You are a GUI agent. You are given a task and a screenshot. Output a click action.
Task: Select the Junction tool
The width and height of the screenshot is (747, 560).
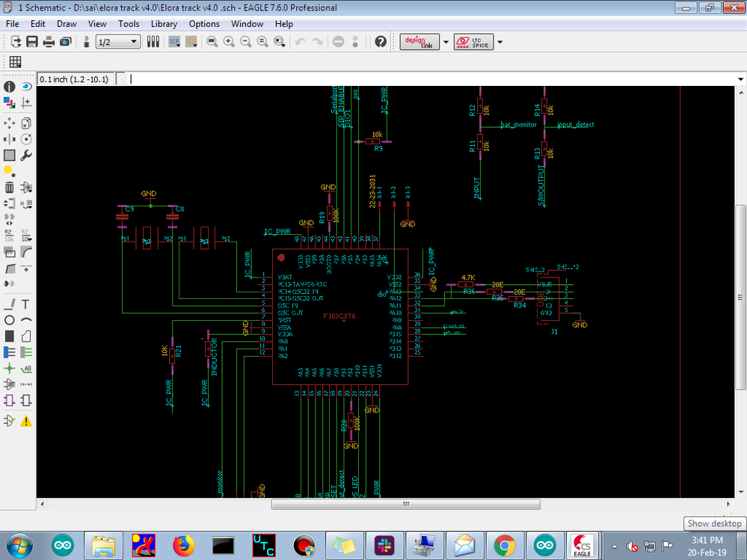tap(9, 368)
